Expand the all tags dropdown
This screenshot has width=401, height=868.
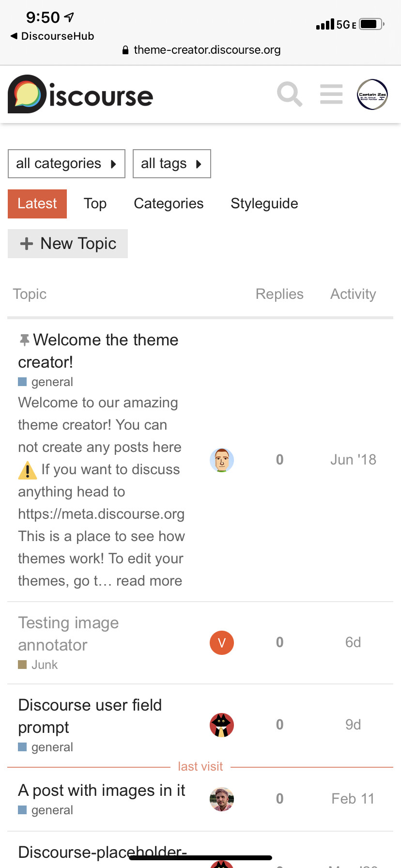click(172, 164)
